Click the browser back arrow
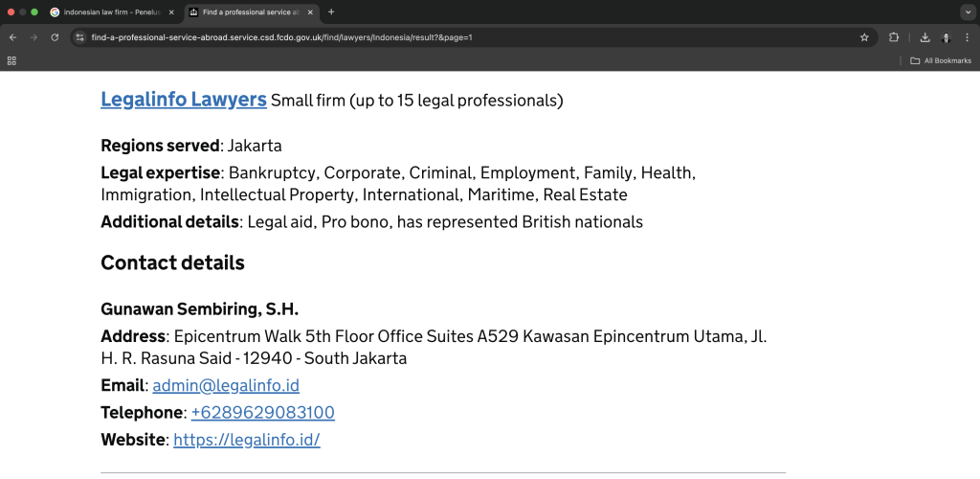Screen dimensions: 980x479 pos(12,37)
